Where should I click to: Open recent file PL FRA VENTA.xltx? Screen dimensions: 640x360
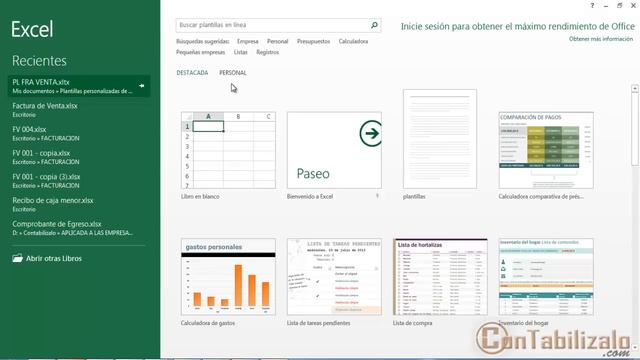(x=79, y=86)
